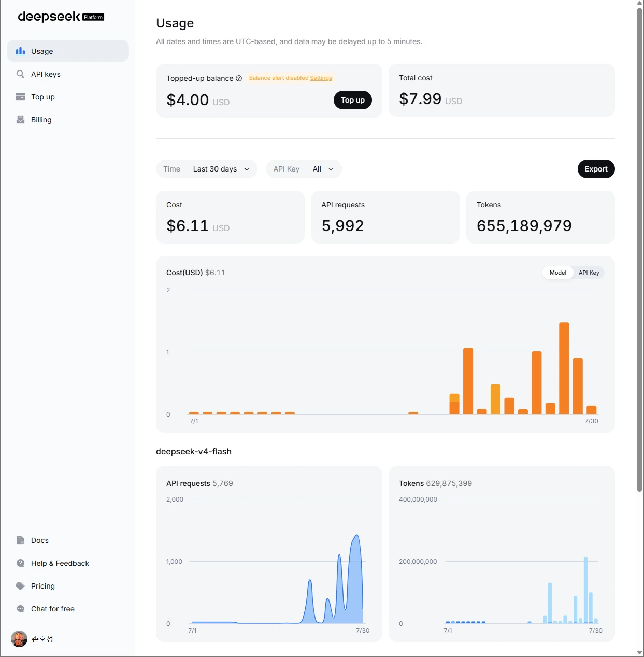Click the scrollbar down arrow
This screenshot has width=644, height=657.
click(x=640, y=653)
